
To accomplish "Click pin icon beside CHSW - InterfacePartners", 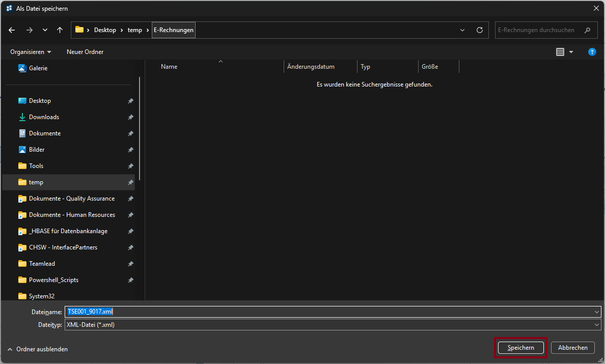I will point(131,247).
